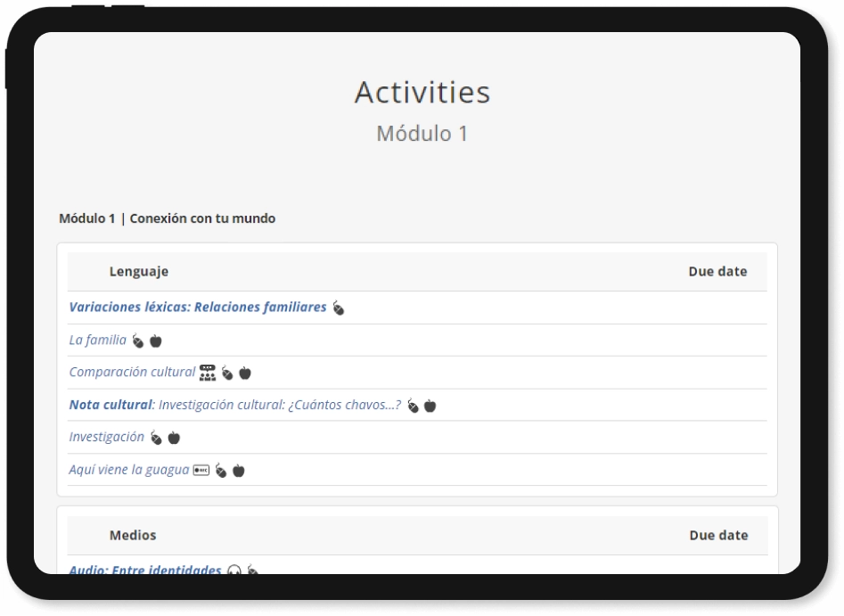Open the Comparación cultural activity
Screen dimensions: 844x616
(x=131, y=372)
